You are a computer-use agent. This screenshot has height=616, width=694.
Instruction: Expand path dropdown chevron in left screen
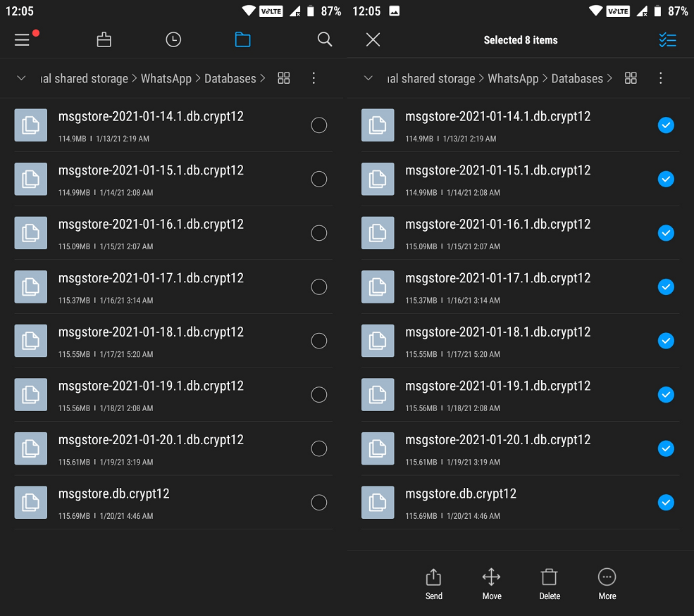[21, 78]
